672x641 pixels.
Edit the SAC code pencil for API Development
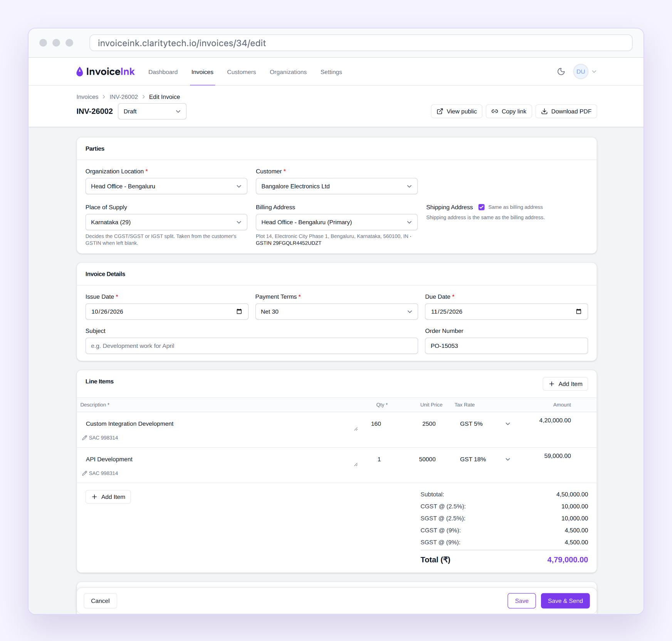[x=84, y=473]
